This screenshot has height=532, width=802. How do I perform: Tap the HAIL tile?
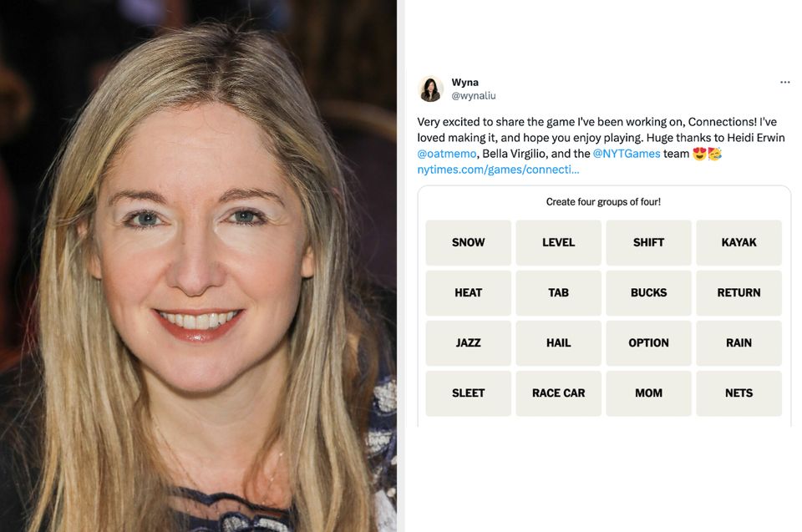tap(559, 342)
